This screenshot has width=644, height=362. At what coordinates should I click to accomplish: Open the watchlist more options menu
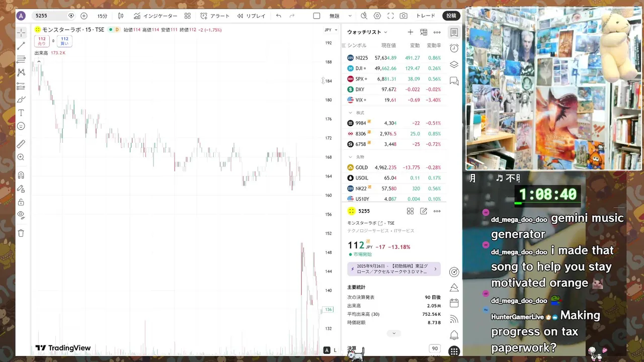(437, 32)
